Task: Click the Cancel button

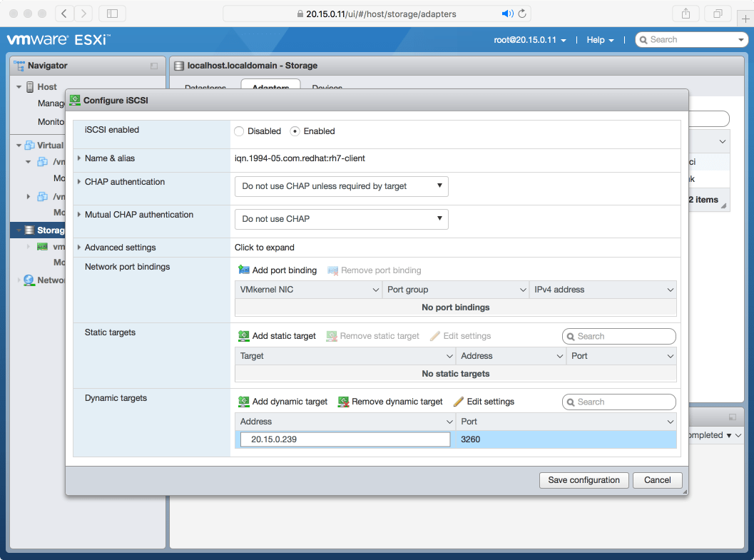Action: pyautogui.click(x=657, y=480)
